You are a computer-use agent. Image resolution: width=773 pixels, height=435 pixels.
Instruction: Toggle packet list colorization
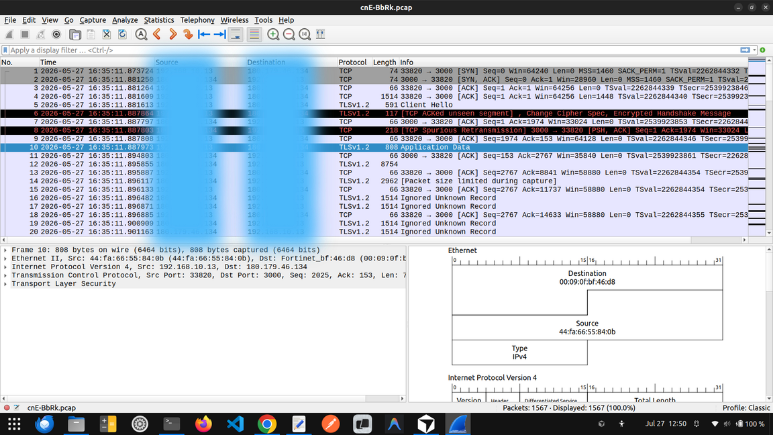(x=254, y=34)
